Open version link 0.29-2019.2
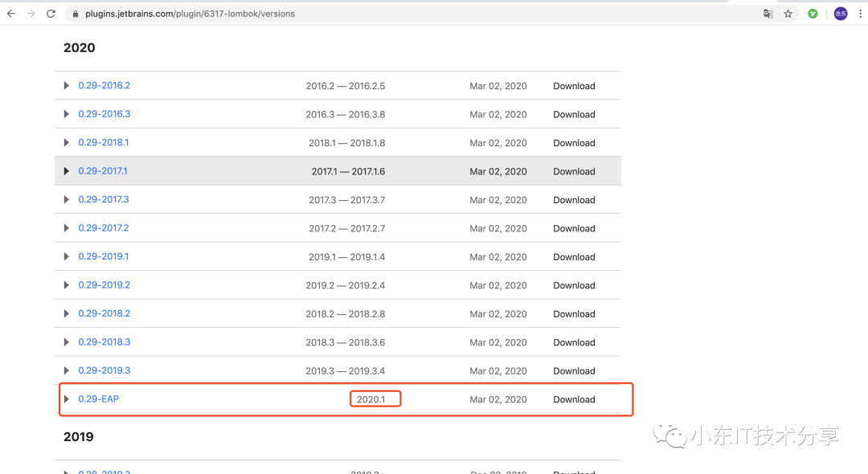The width and height of the screenshot is (868, 474). coord(104,285)
